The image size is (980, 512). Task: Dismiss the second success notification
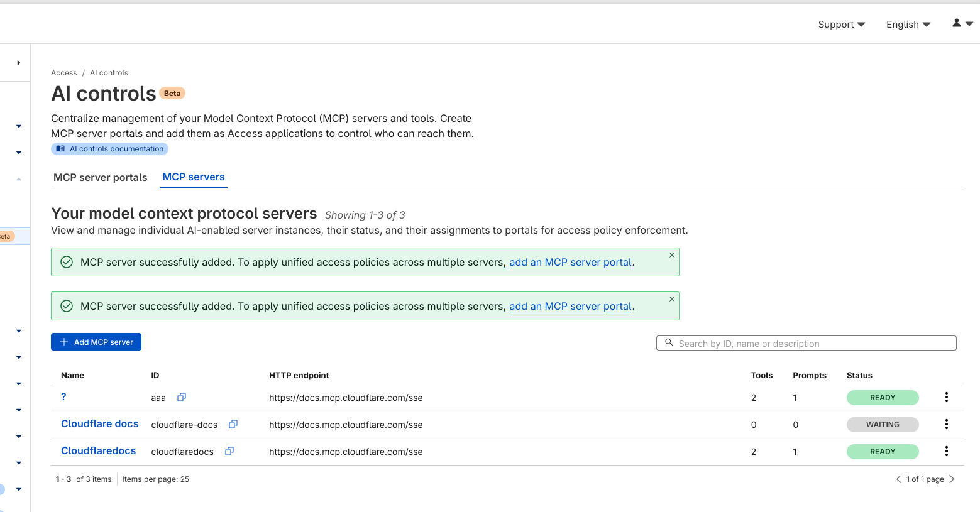[672, 299]
